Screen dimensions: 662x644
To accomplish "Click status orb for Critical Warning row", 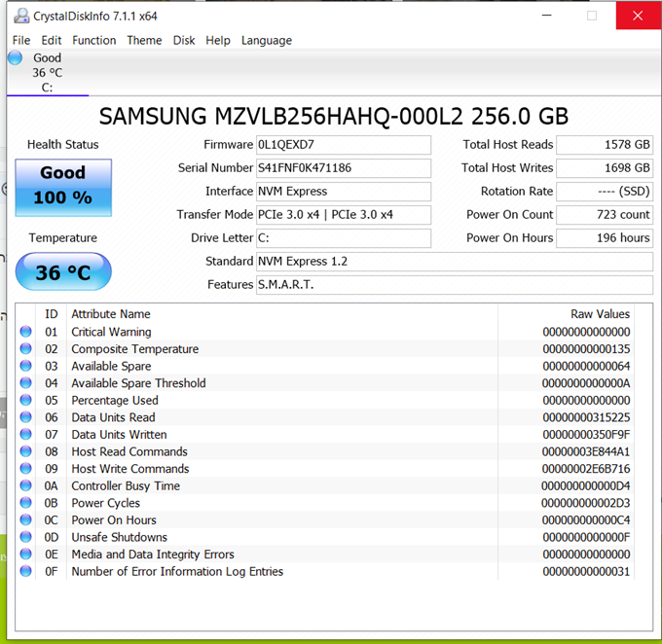I will (x=25, y=332).
